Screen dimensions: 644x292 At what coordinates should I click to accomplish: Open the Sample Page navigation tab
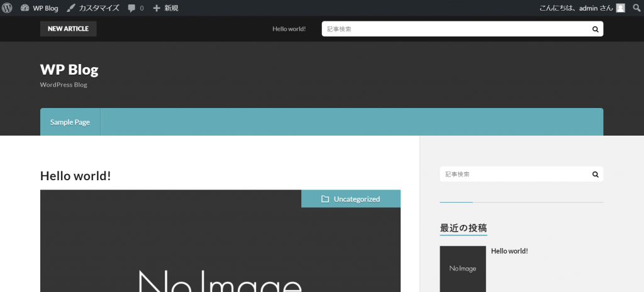point(70,122)
